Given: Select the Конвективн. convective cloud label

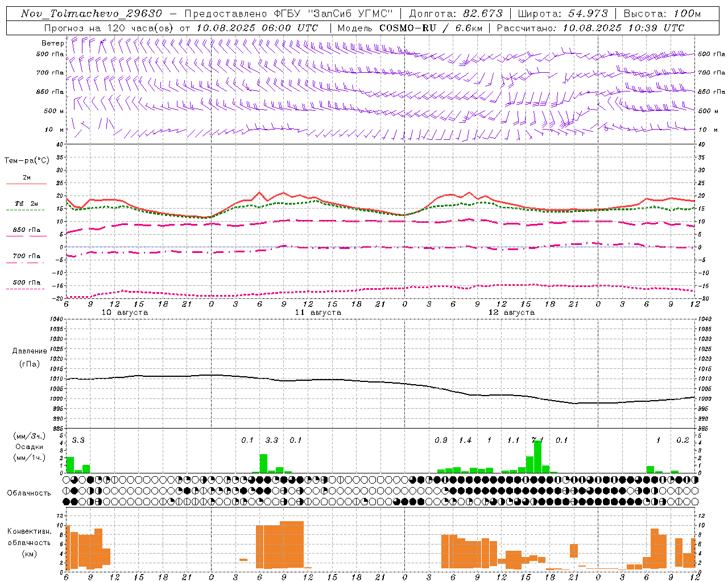Looking at the screenshot, I should click(29, 531).
